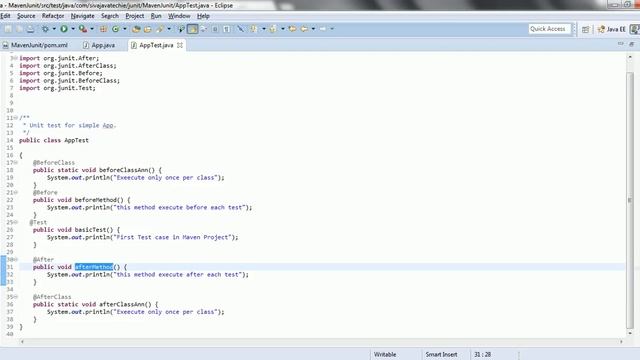
Task: Collapse the @After method fold
Action: [x=16, y=259]
